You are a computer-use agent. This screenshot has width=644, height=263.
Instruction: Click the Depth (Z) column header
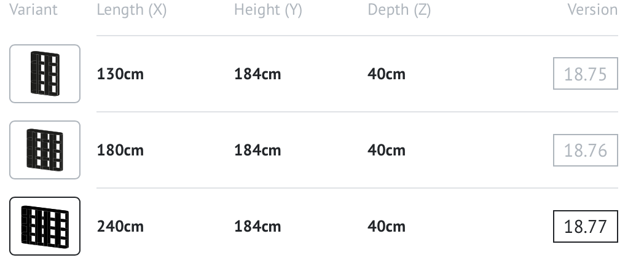(x=399, y=10)
